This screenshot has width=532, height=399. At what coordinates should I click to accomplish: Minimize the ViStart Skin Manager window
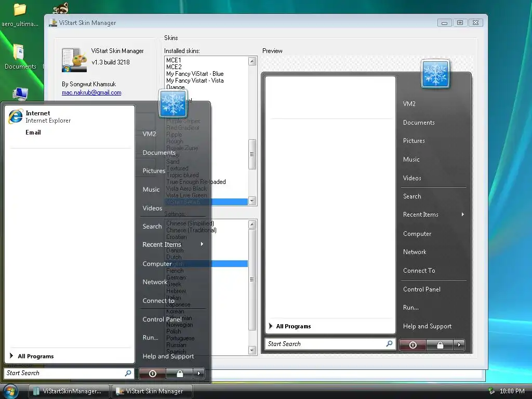pyautogui.click(x=444, y=23)
